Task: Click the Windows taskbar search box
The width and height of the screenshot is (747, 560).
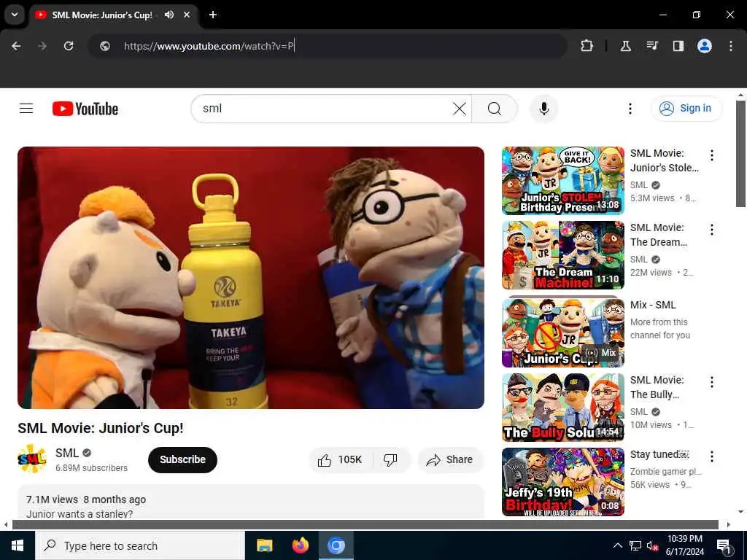Action: tap(140, 545)
